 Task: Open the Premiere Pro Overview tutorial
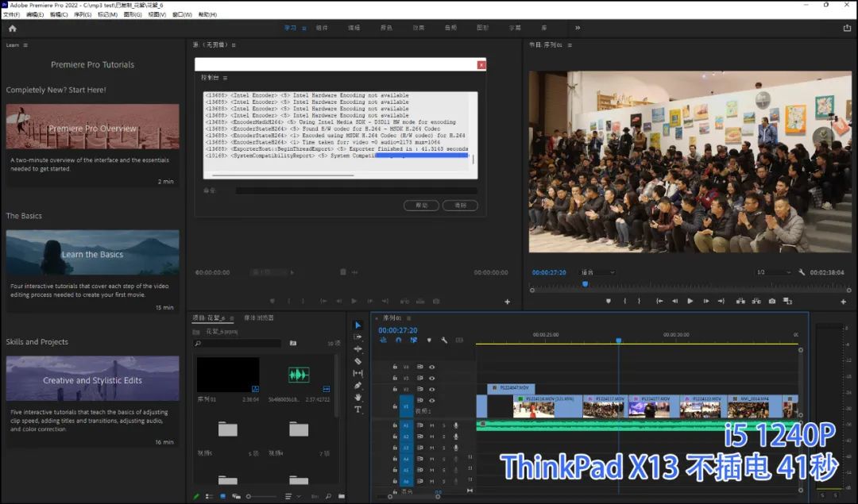(x=92, y=127)
